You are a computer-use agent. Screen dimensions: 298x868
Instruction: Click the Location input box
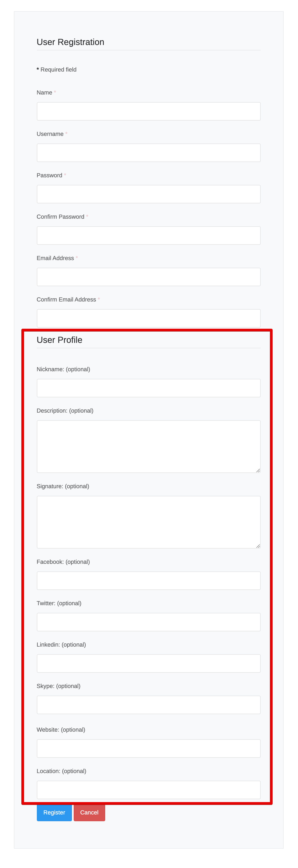pos(149,790)
